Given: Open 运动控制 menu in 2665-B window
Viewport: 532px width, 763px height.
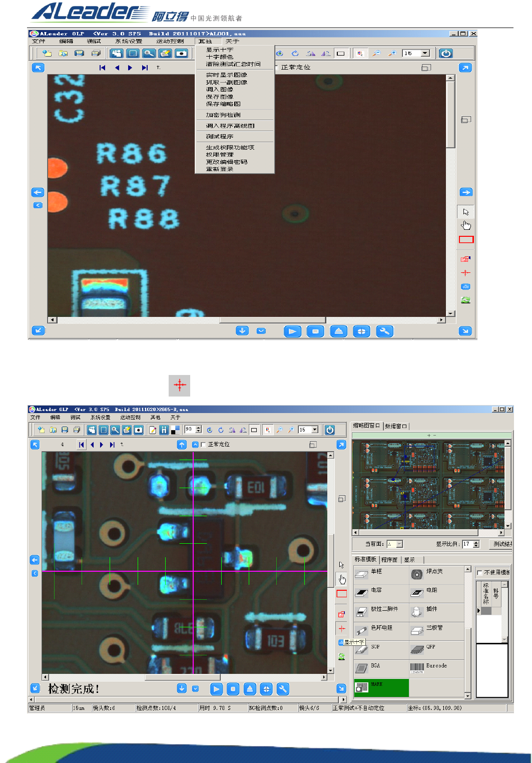Looking at the screenshot, I should pos(130,418).
